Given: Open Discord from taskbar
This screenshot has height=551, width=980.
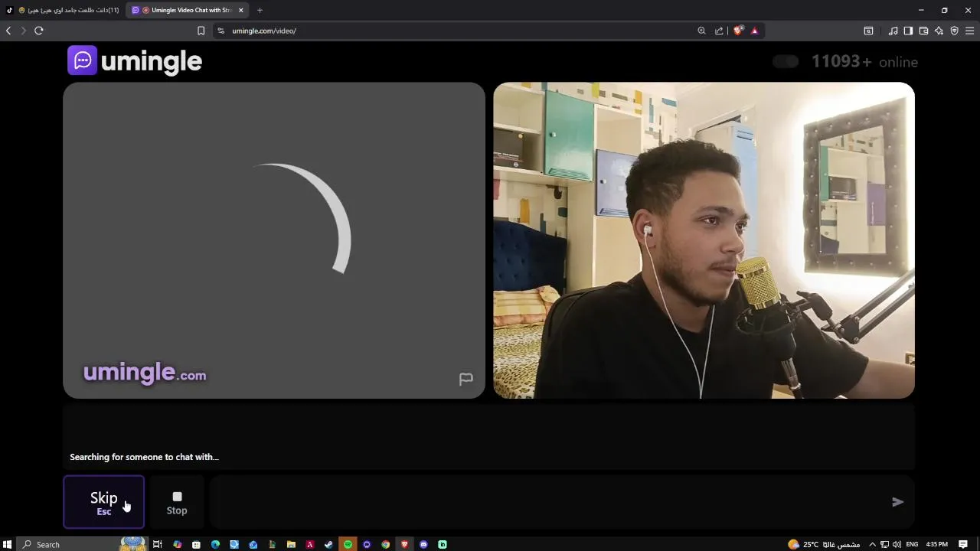Looking at the screenshot, I should [423, 544].
